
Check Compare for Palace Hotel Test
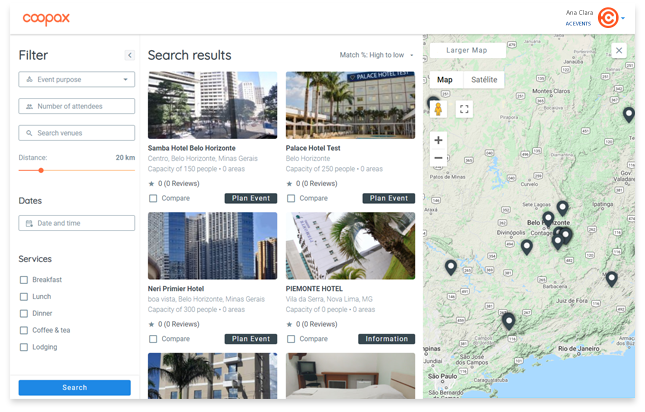(291, 198)
